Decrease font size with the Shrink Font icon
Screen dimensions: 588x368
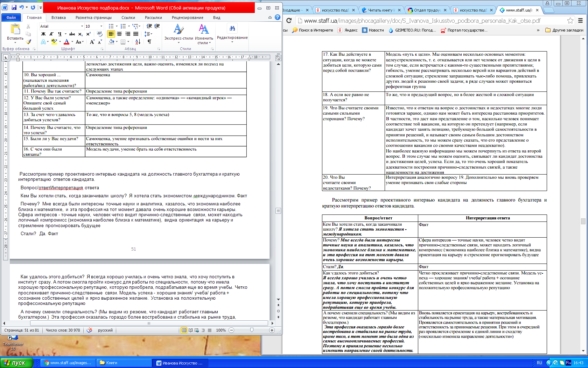click(x=100, y=42)
